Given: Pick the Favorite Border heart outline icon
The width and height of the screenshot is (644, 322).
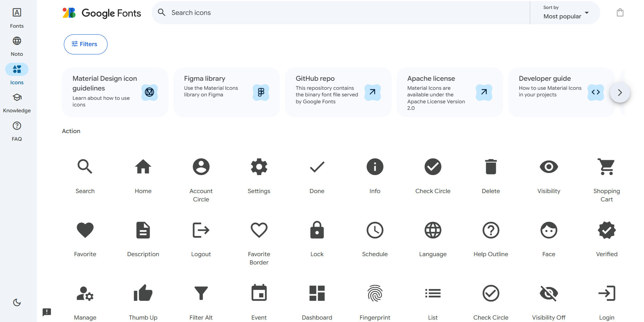Looking at the screenshot, I should coord(259,230).
